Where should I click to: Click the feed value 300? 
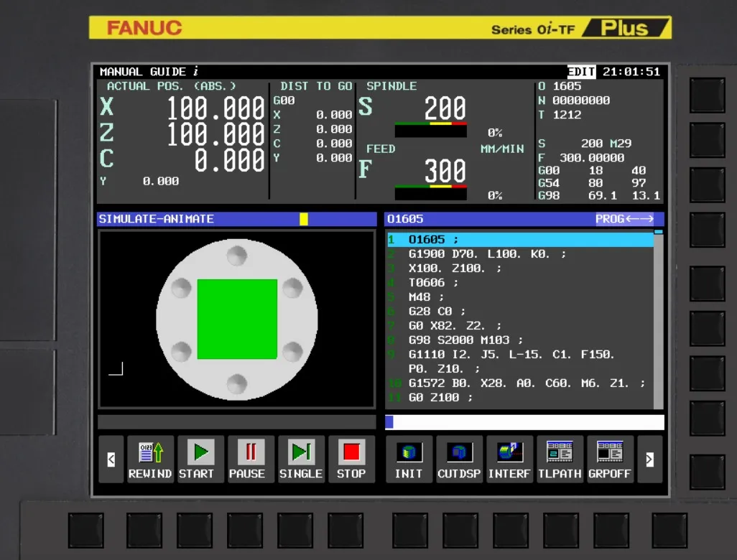(x=445, y=171)
